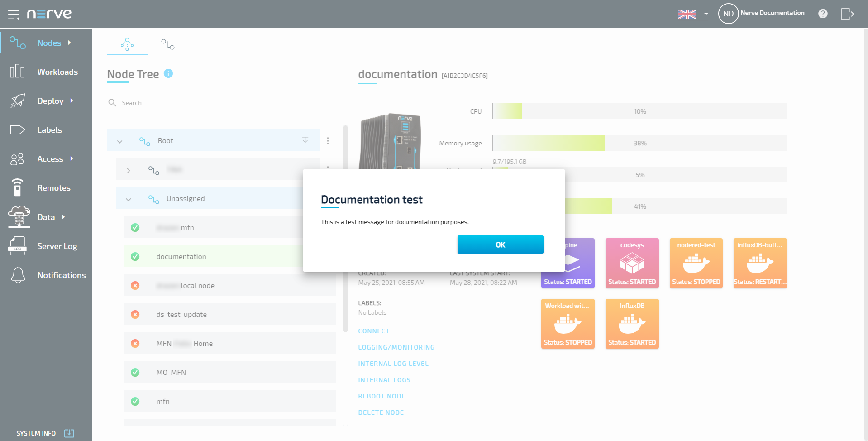Select the node tree view tab
Image resolution: width=868 pixels, height=441 pixels.
point(127,44)
